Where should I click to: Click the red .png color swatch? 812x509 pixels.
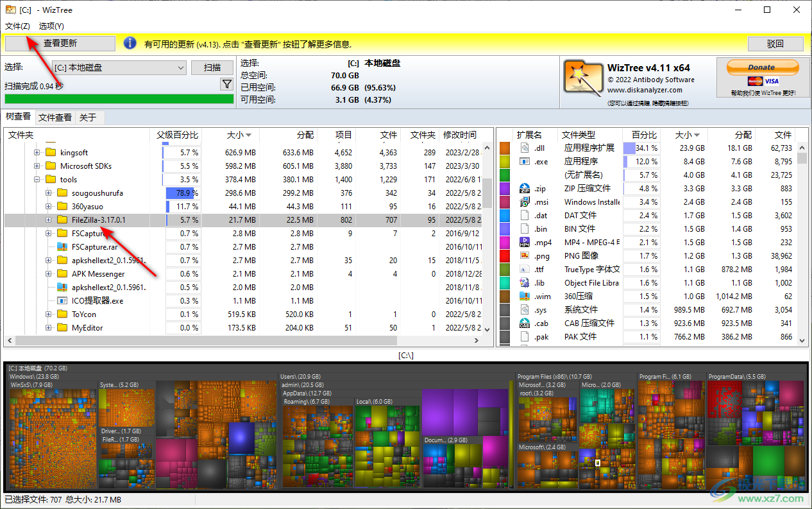coord(505,255)
